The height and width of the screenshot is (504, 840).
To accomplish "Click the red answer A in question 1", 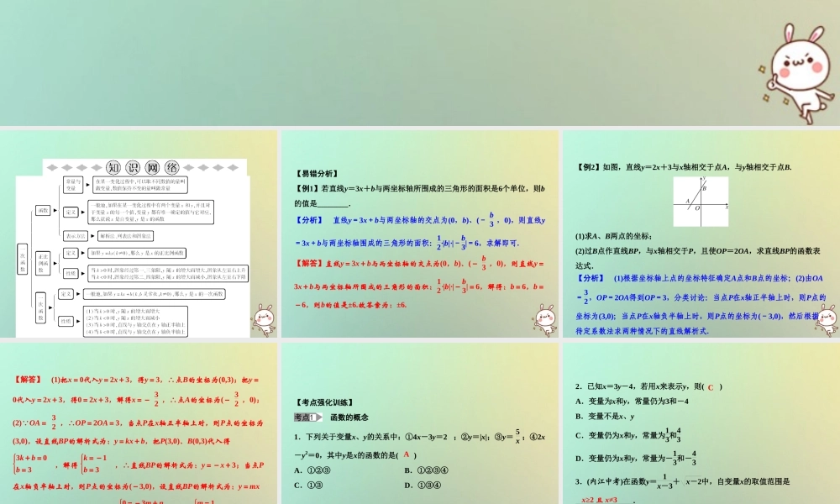I will (407, 454).
